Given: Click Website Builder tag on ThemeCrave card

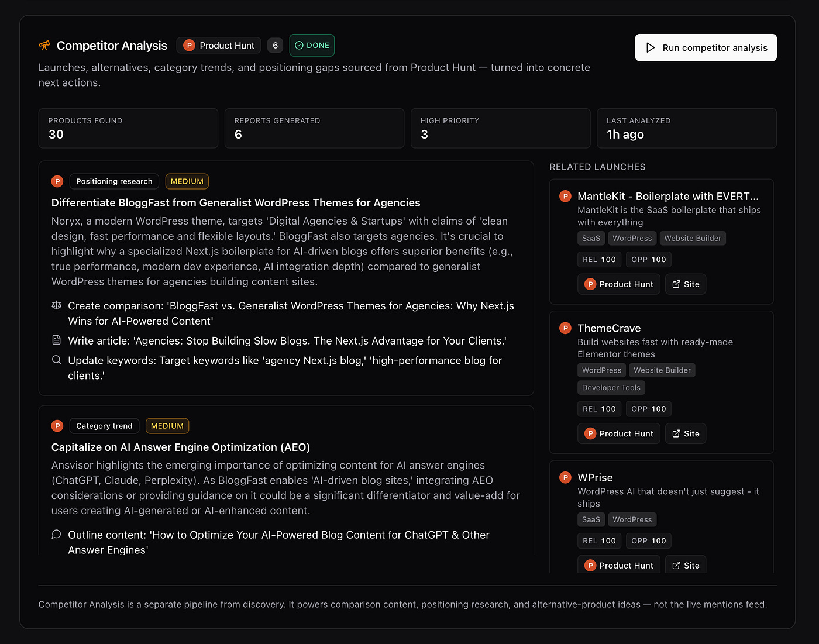Looking at the screenshot, I should pos(662,370).
